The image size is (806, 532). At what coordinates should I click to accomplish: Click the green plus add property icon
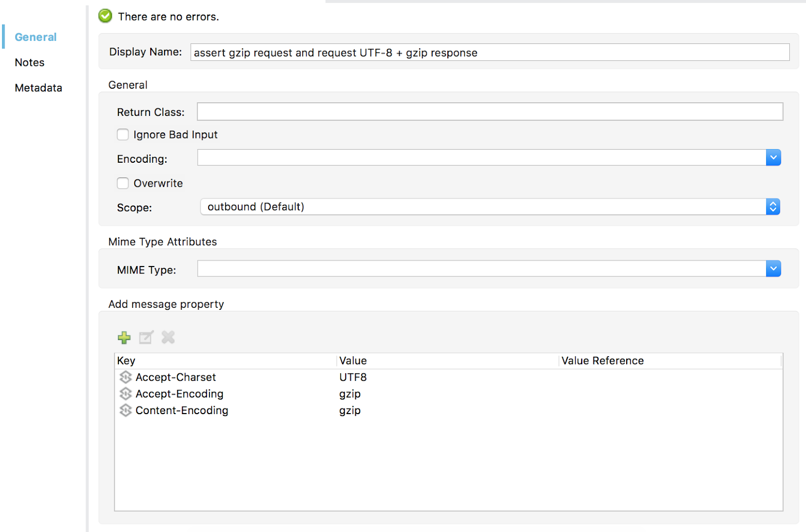tap(124, 338)
